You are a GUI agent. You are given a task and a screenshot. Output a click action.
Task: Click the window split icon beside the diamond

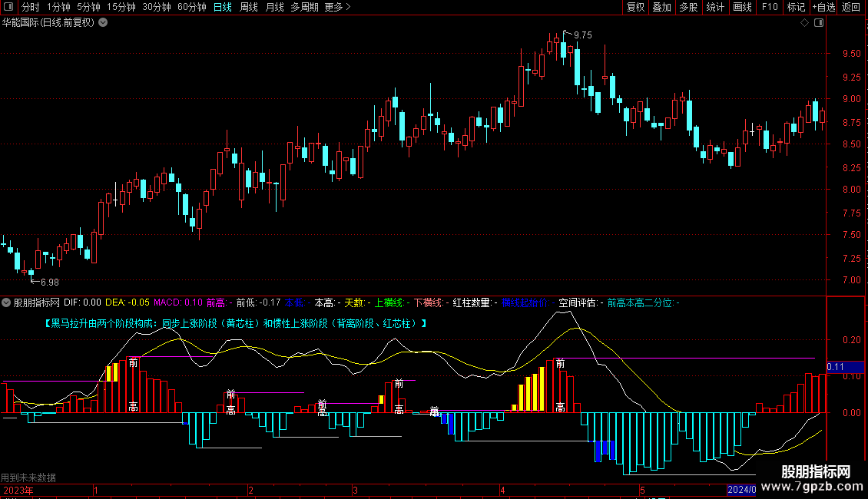pyautogui.click(x=819, y=23)
